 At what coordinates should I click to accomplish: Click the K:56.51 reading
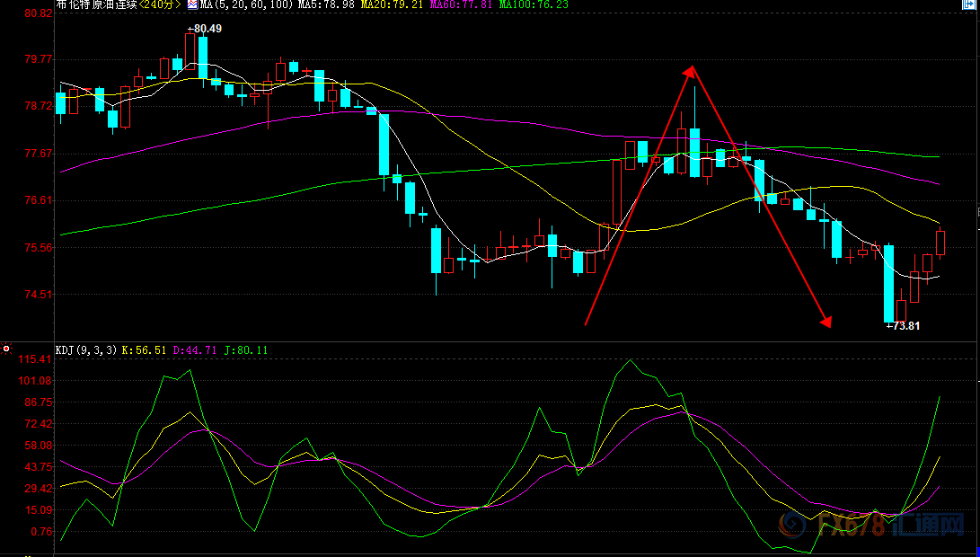click(x=144, y=350)
